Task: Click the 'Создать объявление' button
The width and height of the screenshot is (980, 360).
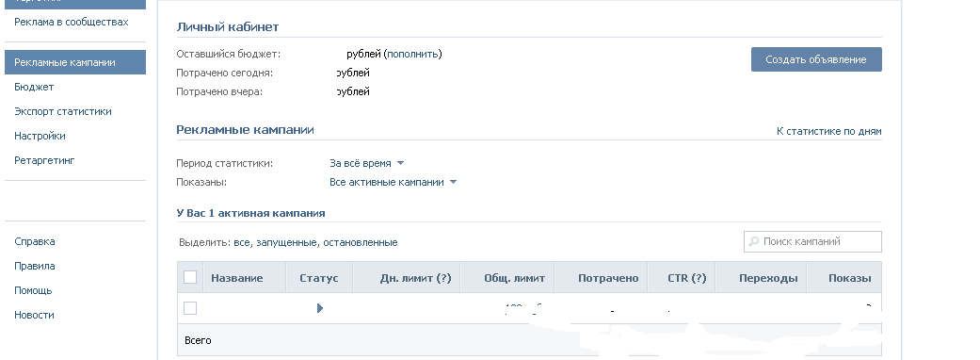Action: [x=816, y=59]
